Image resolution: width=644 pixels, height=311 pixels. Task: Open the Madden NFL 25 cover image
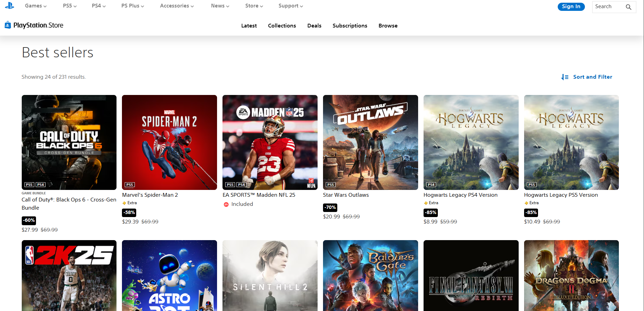[x=270, y=142]
